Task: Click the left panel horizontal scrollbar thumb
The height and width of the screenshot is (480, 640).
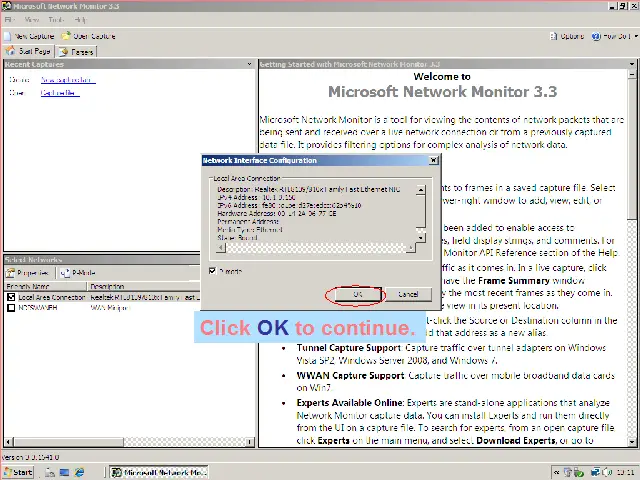Action: coord(68,442)
